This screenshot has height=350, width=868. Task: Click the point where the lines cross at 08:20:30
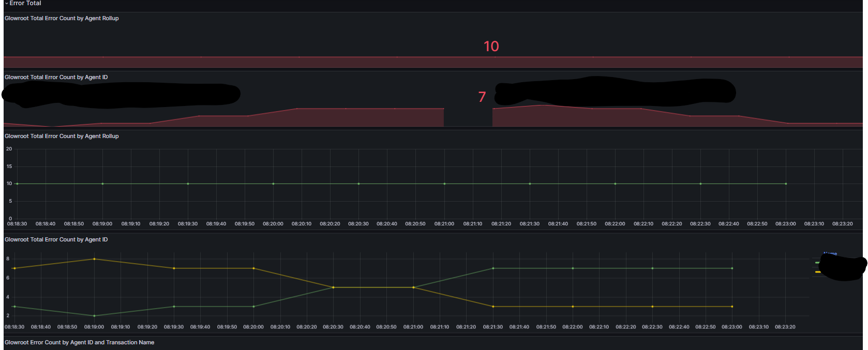(x=333, y=287)
